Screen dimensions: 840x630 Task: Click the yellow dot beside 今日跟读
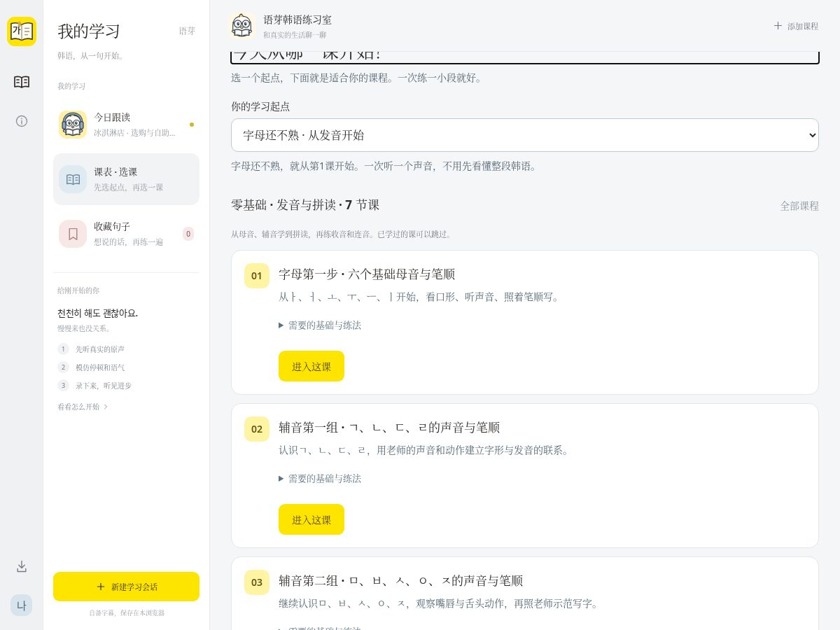[x=192, y=125]
